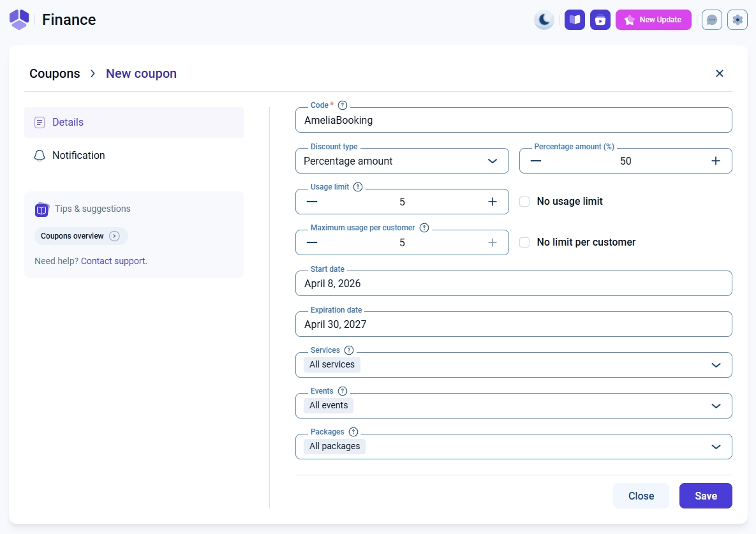Save the new coupon

coord(706,496)
